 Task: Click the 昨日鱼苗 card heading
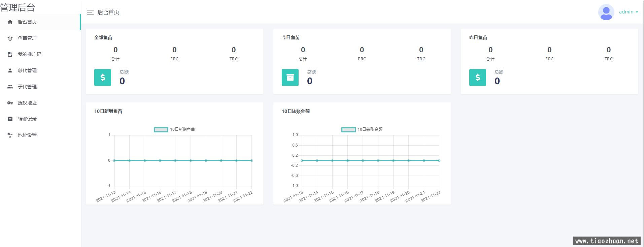click(478, 37)
